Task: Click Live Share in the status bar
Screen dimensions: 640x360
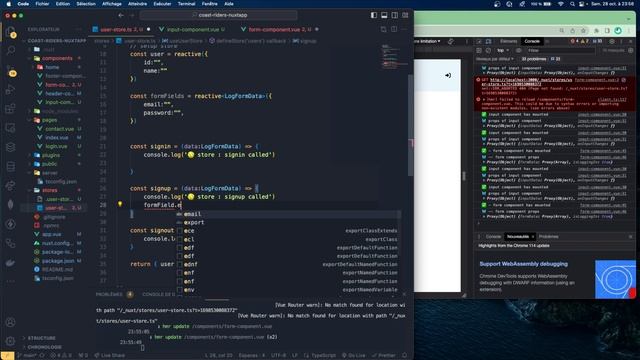Action: point(109,356)
